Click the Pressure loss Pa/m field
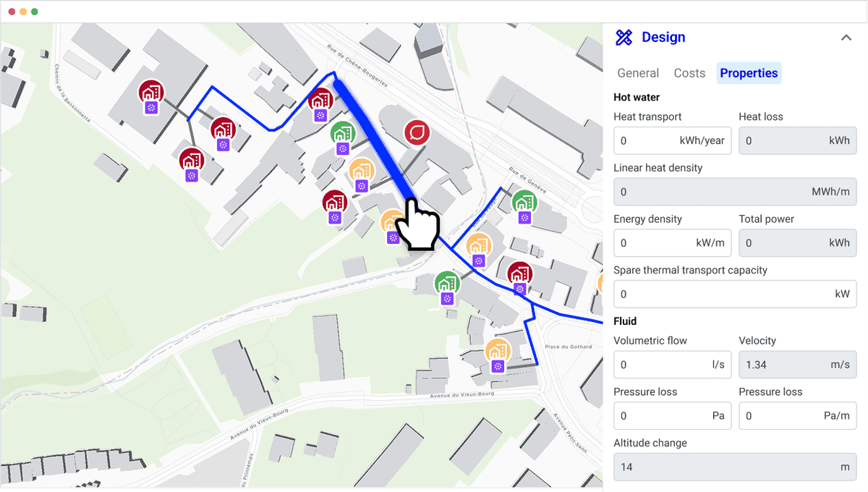Image resolution: width=868 pixels, height=492 pixels. (x=798, y=416)
